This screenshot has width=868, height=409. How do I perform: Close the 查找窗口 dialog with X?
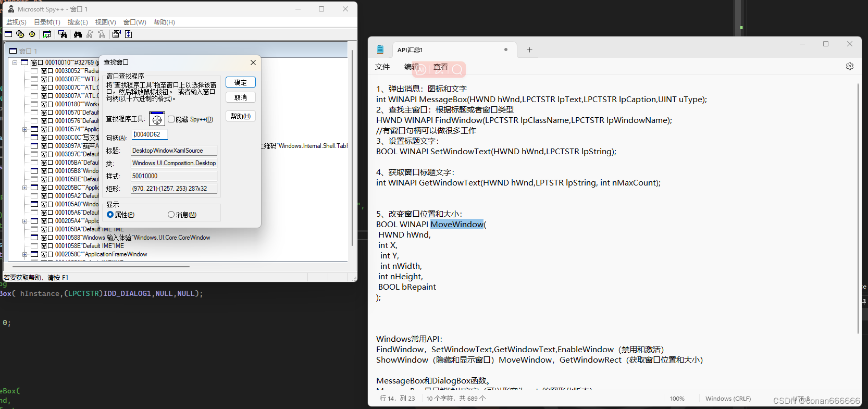click(253, 63)
